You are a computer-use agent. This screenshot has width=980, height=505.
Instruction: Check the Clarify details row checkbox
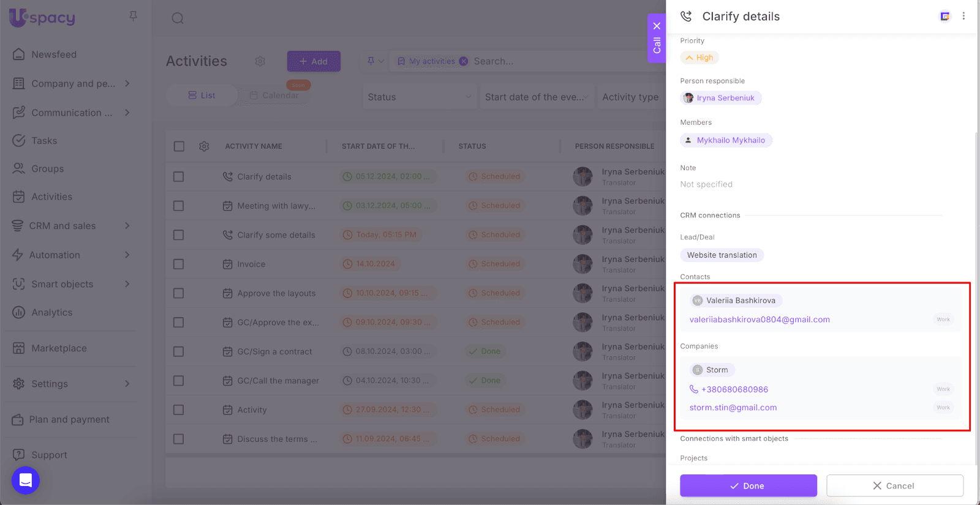(179, 177)
